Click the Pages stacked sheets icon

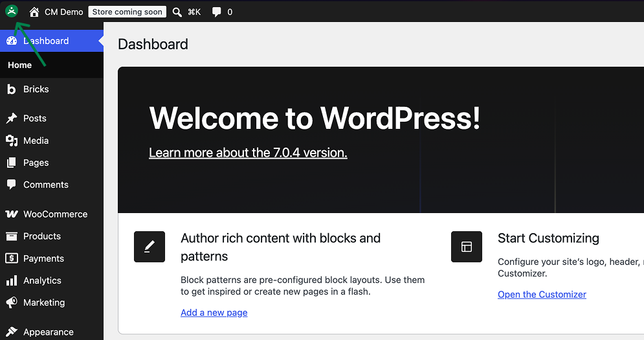[12, 163]
